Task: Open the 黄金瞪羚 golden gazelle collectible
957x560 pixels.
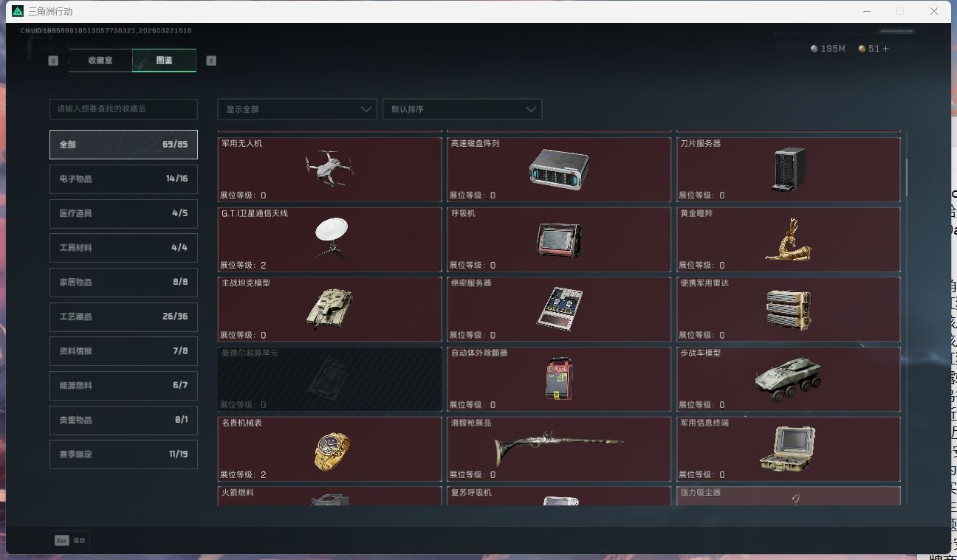Action: click(789, 238)
